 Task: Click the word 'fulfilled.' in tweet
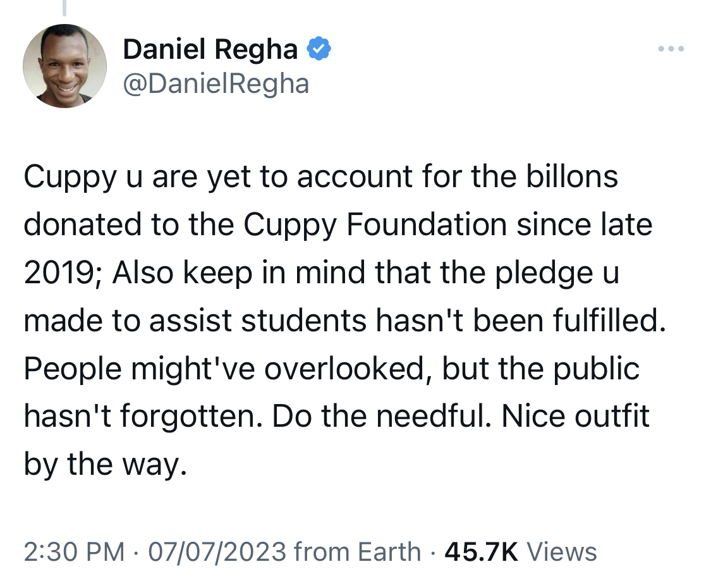pyautogui.click(x=609, y=321)
